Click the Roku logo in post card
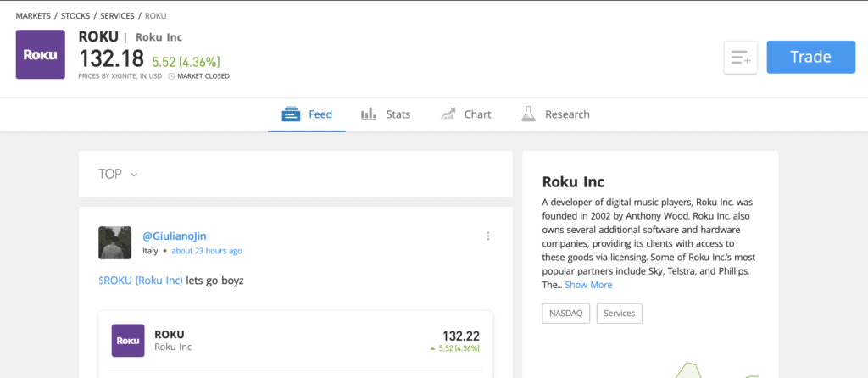 coord(128,341)
